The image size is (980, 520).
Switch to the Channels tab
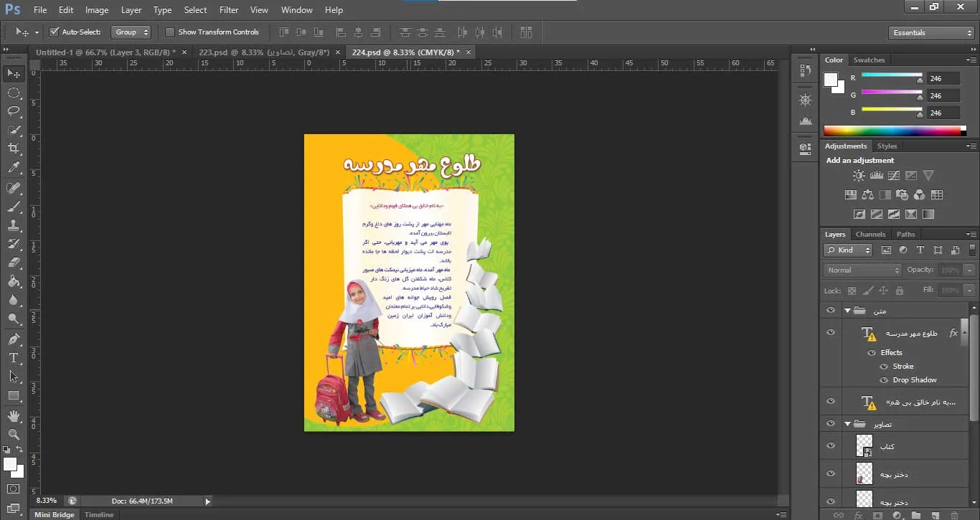(x=871, y=235)
